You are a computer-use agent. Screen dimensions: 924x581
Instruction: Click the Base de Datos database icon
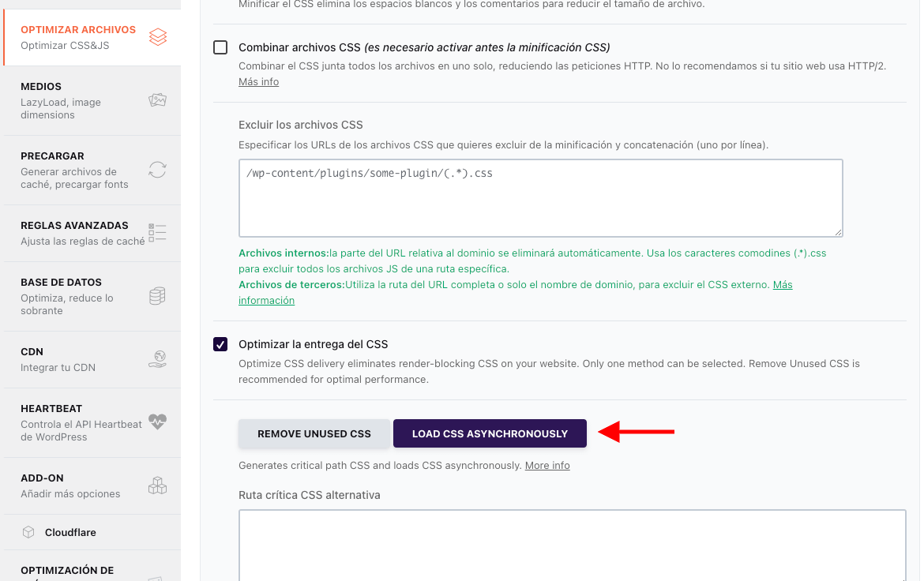click(157, 296)
